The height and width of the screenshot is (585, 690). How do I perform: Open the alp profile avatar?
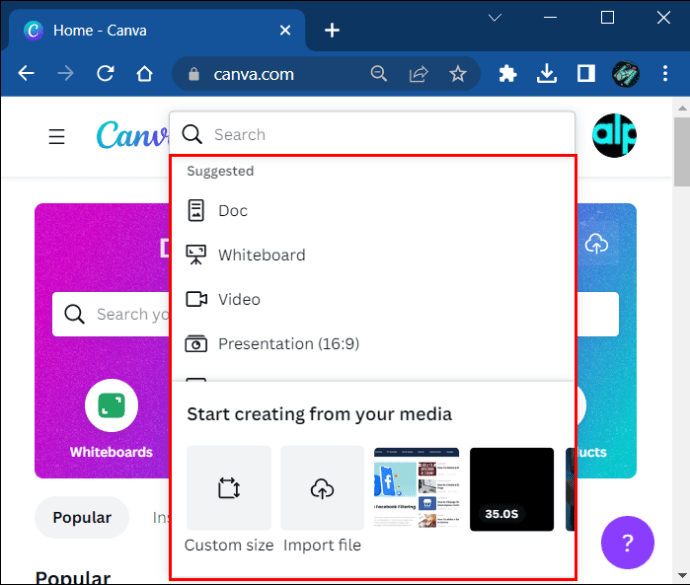[614, 135]
